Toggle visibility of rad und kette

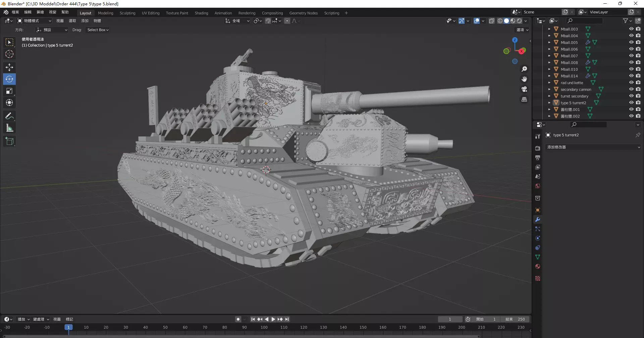point(631,82)
